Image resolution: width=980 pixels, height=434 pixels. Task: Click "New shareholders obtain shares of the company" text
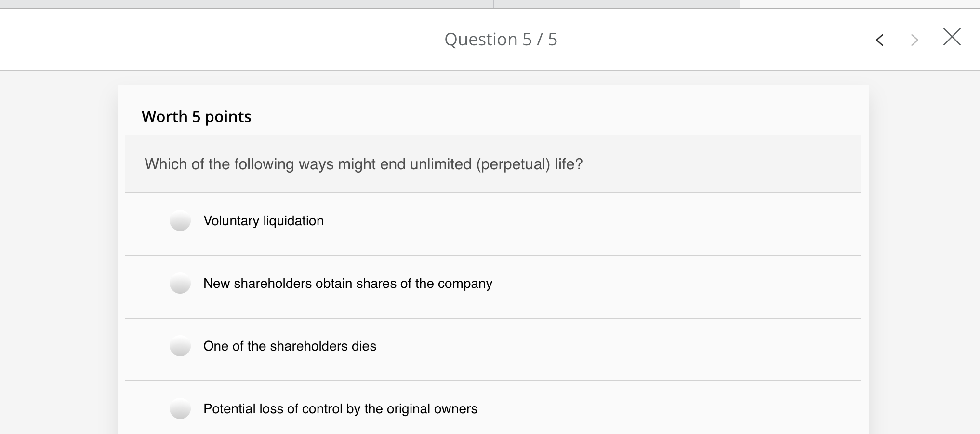pyautogui.click(x=347, y=284)
